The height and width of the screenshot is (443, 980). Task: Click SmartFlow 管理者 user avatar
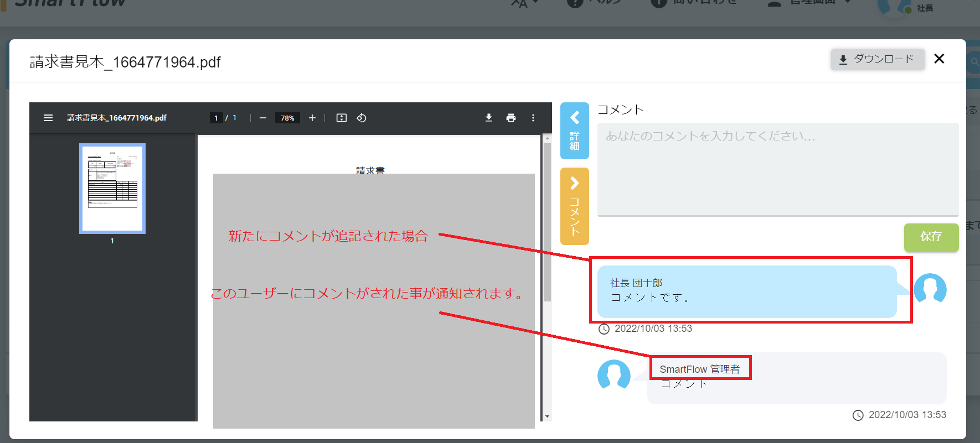pyautogui.click(x=614, y=375)
